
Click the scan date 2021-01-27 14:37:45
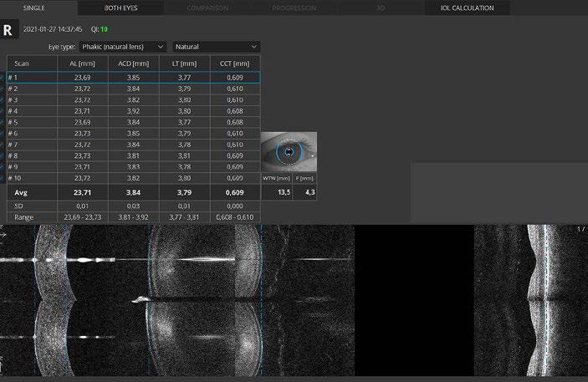coord(53,29)
